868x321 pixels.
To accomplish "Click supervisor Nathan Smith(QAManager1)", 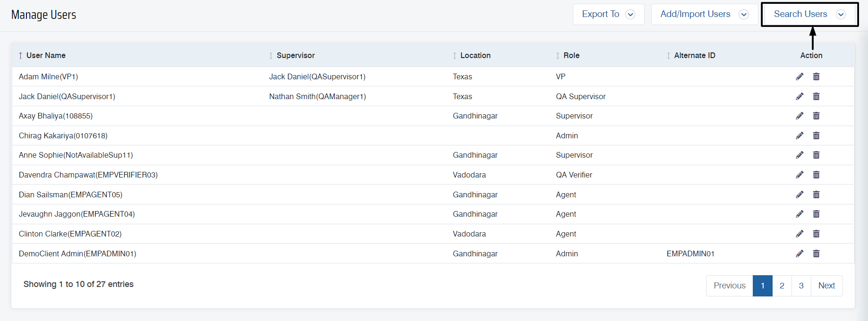I will [317, 96].
